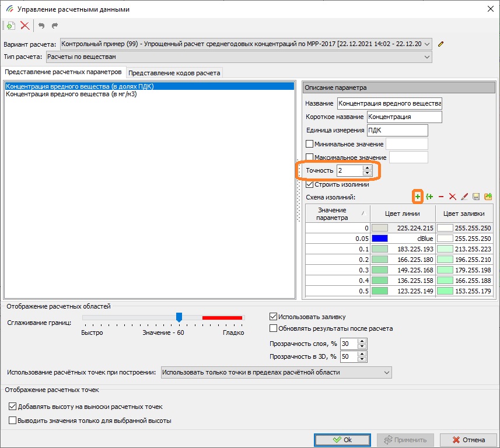Viewport: 500px width, 448px height.
Task: Clear all isolines with red X icon
Action: 453,197
